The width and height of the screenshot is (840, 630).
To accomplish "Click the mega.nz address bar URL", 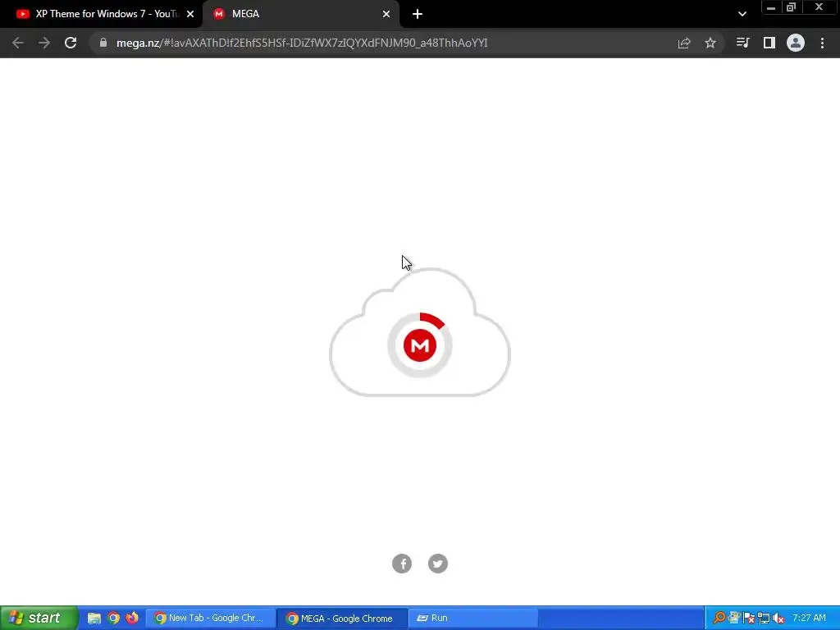I will click(x=302, y=43).
